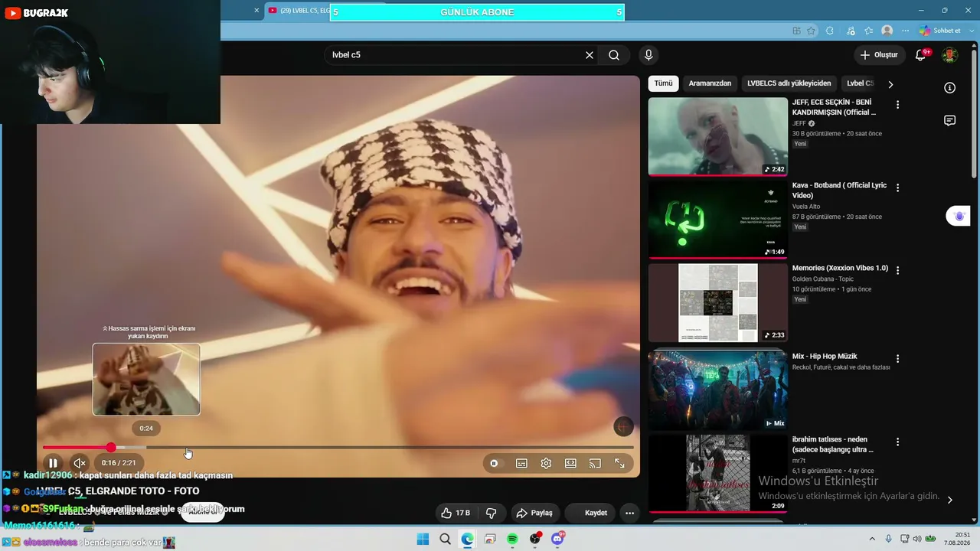980x551 pixels.
Task: Enter fullscreen mode in the player
Action: click(x=619, y=463)
